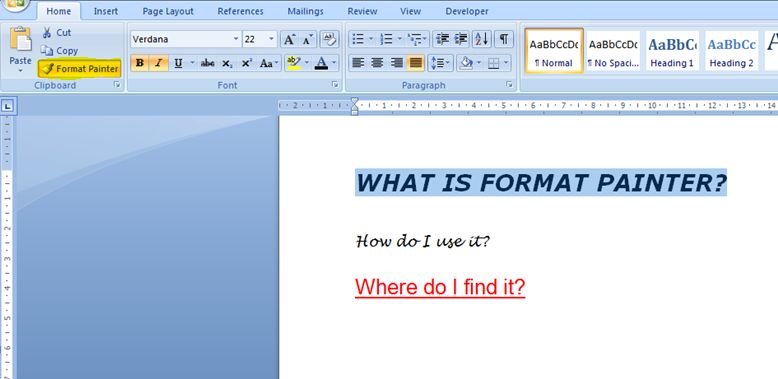The width and height of the screenshot is (778, 379).
Task: Open the Font dialog launcher
Action: (x=335, y=85)
